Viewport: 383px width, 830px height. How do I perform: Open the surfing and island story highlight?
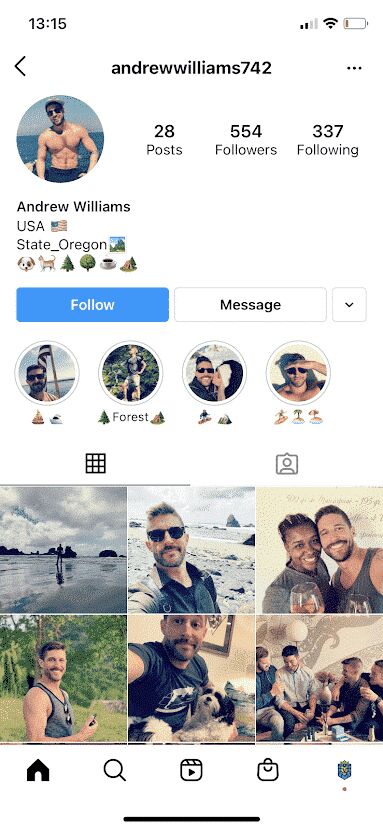(298, 373)
